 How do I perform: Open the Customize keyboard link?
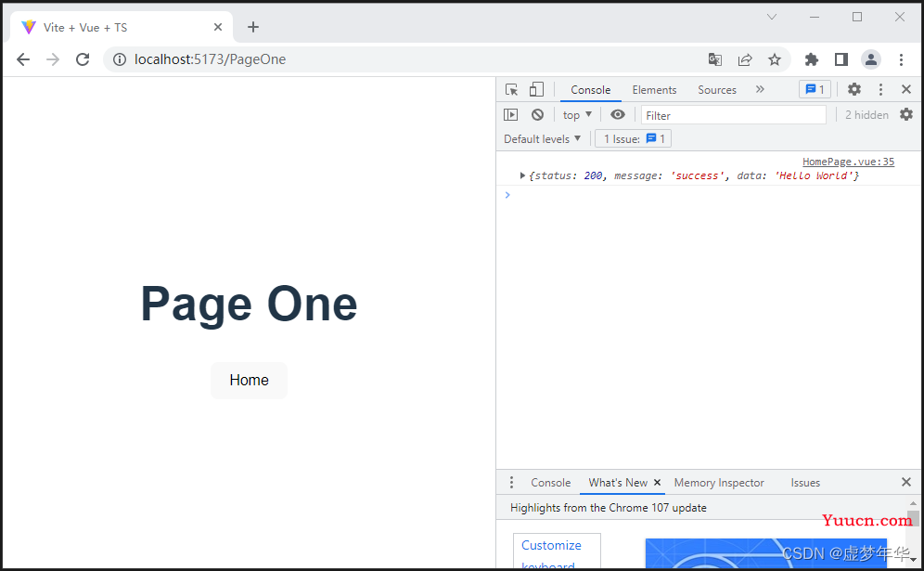[551, 554]
